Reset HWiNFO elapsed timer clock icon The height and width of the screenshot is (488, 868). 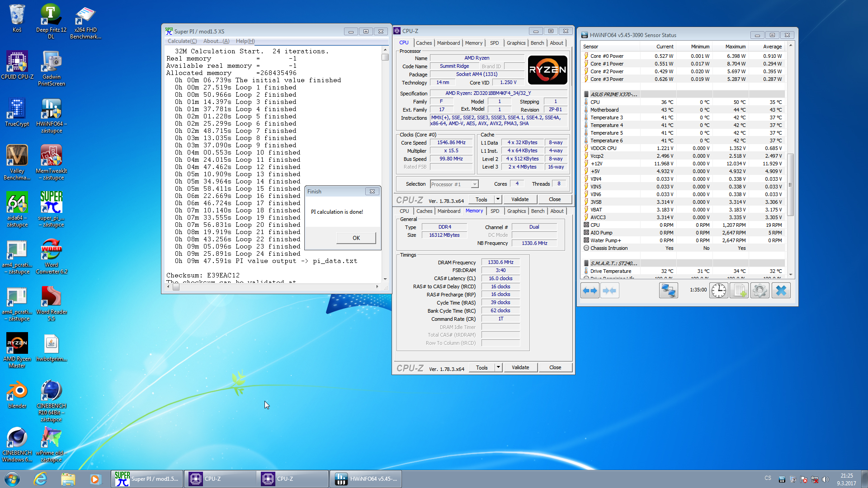point(719,291)
